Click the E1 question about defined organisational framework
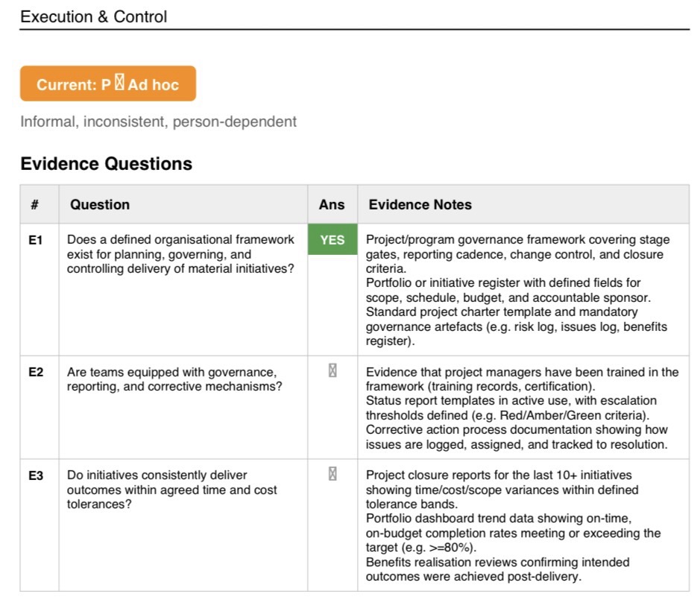Screen dimensions: 700x603 point(180,254)
